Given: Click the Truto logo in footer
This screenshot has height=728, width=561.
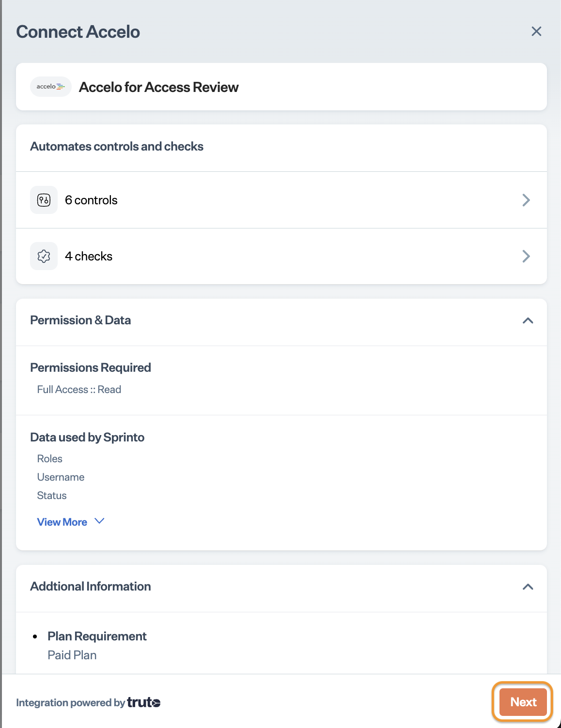Looking at the screenshot, I should click(144, 702).
